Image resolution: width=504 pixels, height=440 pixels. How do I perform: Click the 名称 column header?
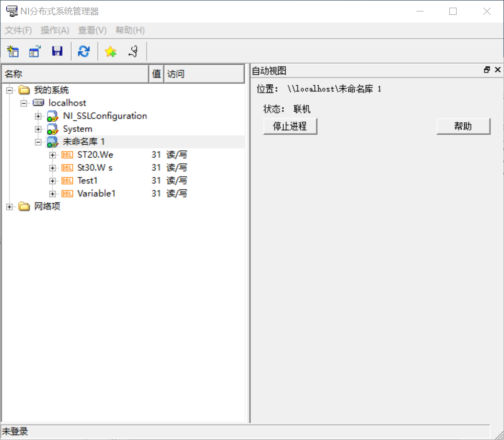coord(75,74)
